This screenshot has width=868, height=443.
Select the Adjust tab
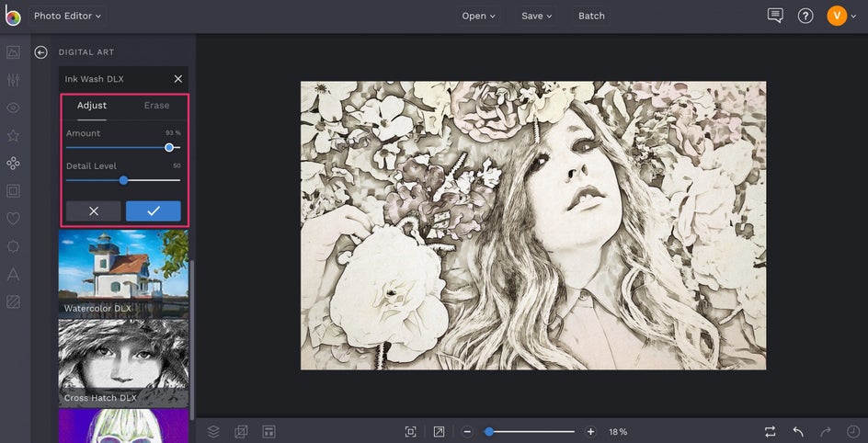click(x=92, y=106)
